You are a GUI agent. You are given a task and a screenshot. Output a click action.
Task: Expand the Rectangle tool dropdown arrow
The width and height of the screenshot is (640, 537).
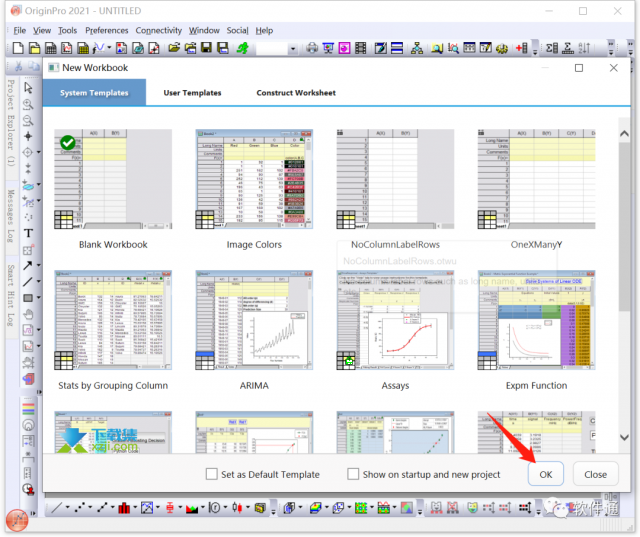(x=39, y=298)
